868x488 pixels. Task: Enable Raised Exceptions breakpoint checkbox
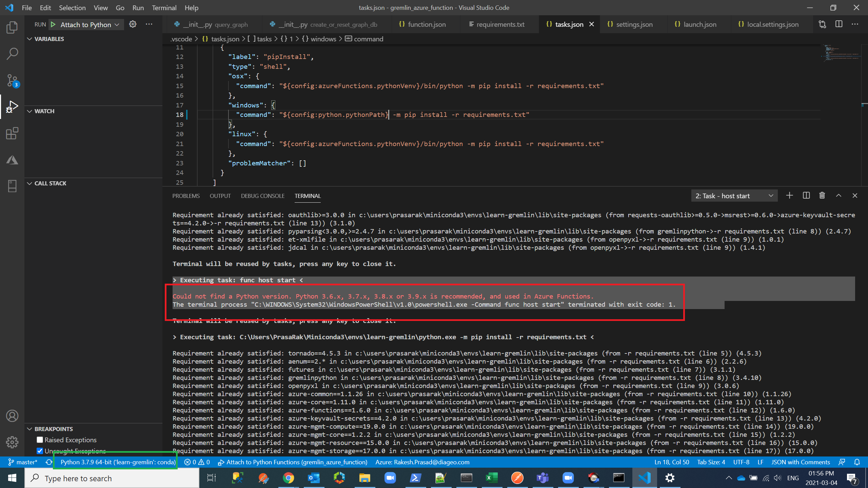coord(40,440)
